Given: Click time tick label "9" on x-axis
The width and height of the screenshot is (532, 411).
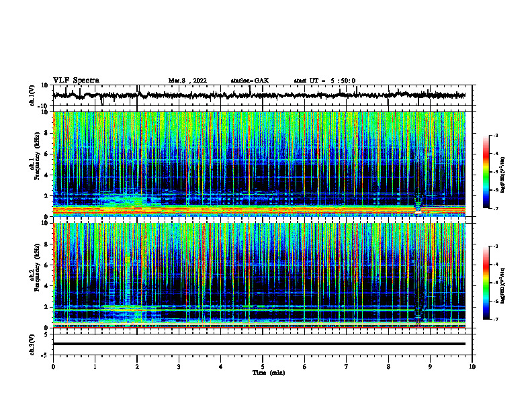Looking at the screenshot, I should 430,367.
